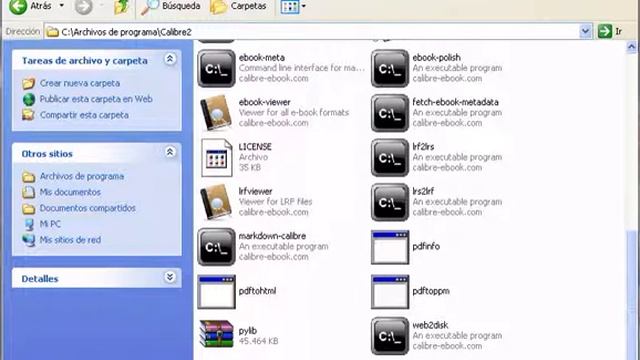Click Publicar esta carpeta en Web
The width and height of the screenshot is (640, 360).
(x=96, y=99)
